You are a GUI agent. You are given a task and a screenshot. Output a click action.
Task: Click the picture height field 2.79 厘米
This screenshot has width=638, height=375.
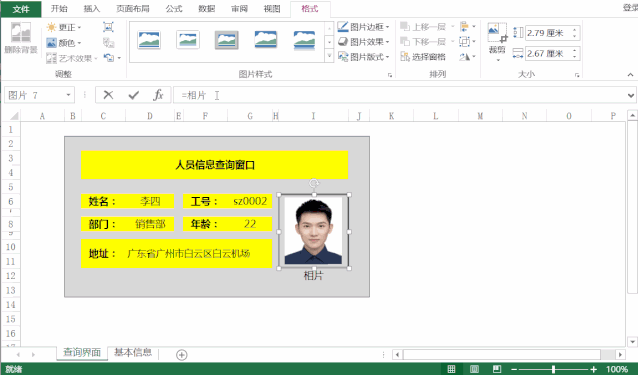coord(548,33)
